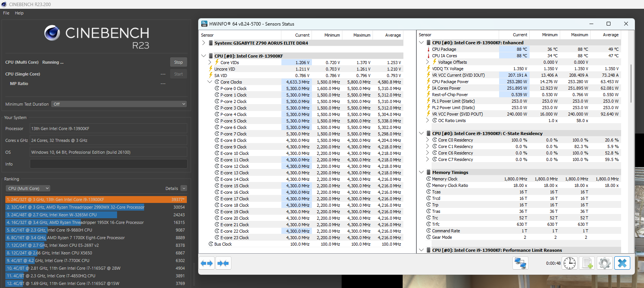Collapse the Core Clocks tree node
Screen dimensions: 644x288
[210, 82]
